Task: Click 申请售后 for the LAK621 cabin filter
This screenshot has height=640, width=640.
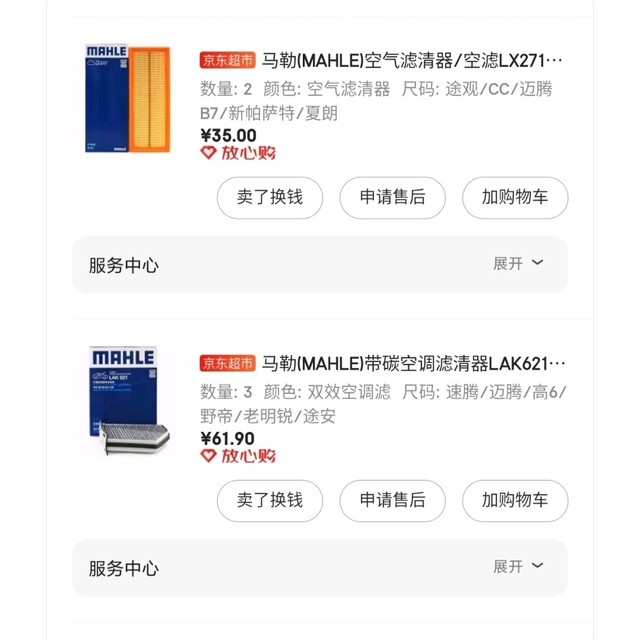Action: pos(392,500)
